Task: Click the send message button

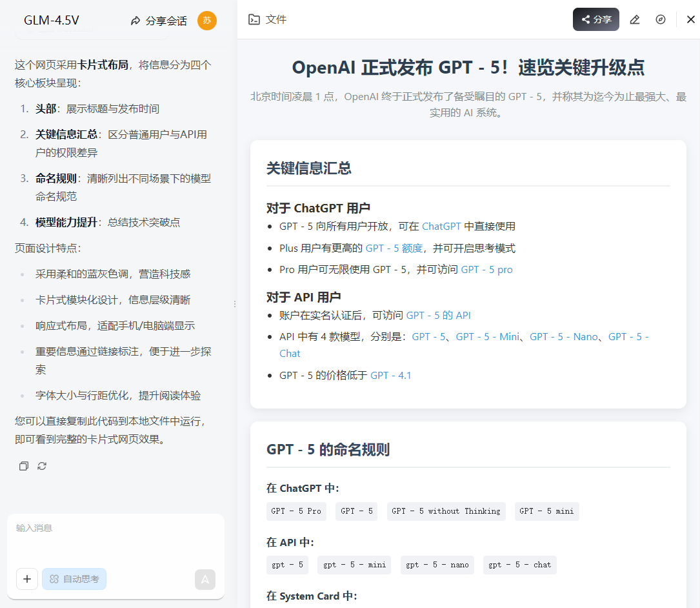Action: click(x=205, y=580)
